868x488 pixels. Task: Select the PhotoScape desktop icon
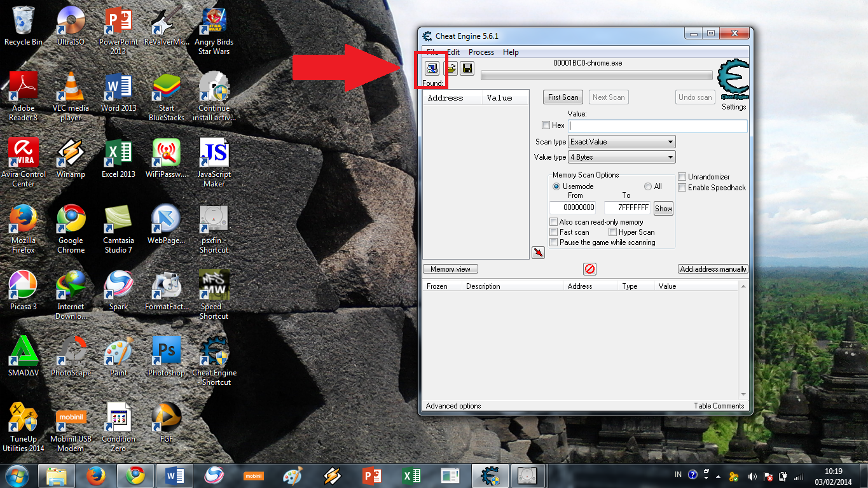click(x=71, y=357)
